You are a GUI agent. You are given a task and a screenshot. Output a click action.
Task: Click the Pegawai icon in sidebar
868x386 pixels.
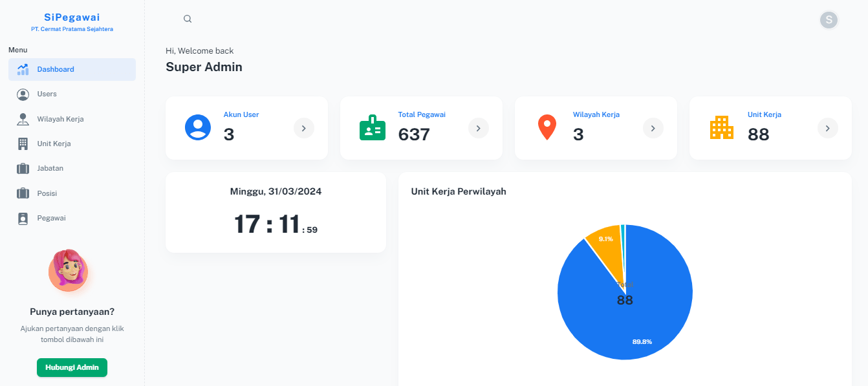click(x=23, y=219)
